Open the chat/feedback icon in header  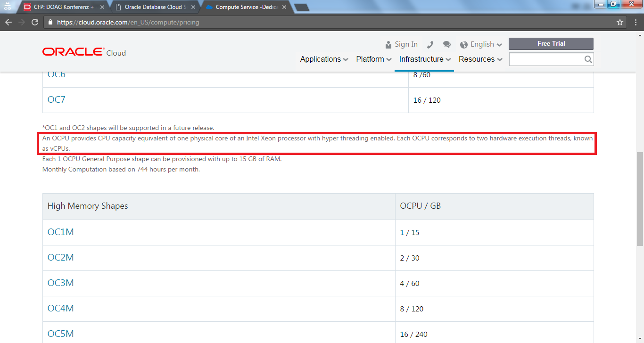point(446,44)
